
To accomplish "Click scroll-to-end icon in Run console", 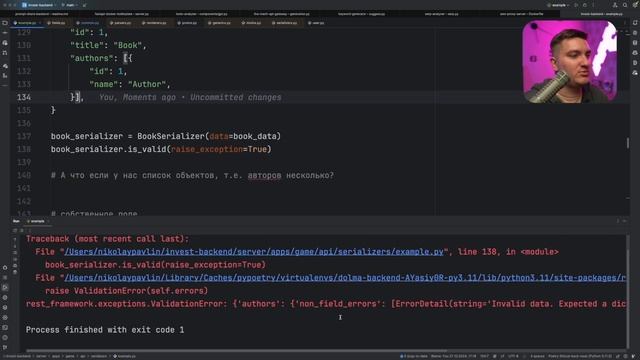I will pos(15,259).
